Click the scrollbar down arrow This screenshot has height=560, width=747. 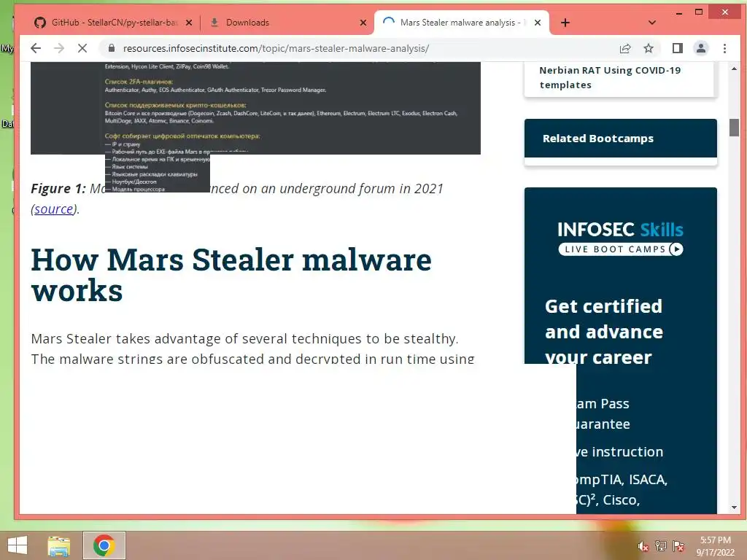[x=734, y=507]
